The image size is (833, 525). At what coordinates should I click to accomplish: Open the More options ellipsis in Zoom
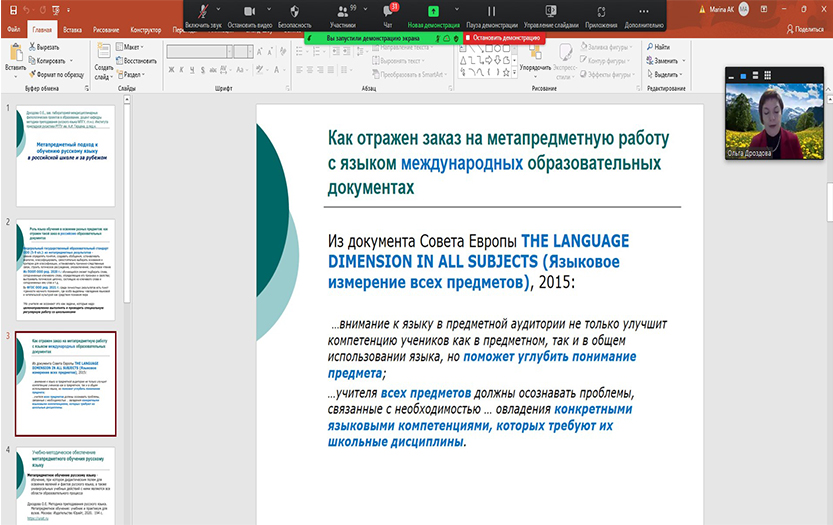(x=643, y=12)
